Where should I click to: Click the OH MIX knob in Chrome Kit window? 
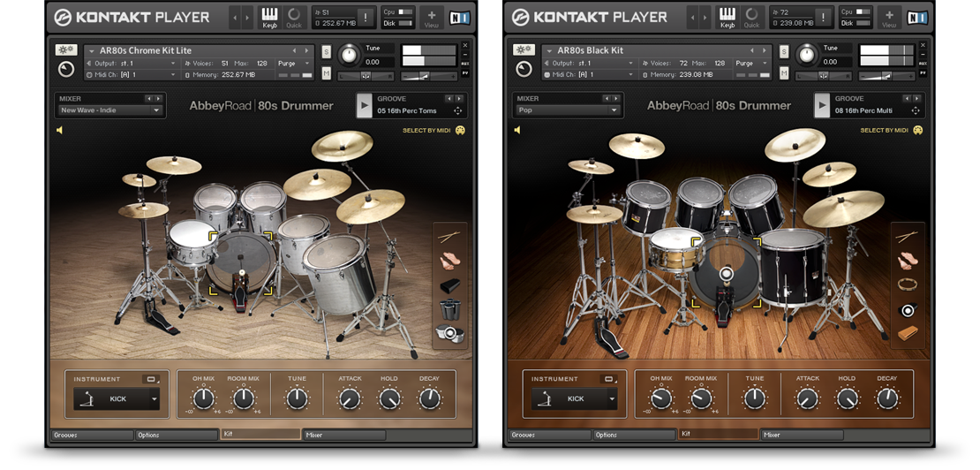pos(203,398)
